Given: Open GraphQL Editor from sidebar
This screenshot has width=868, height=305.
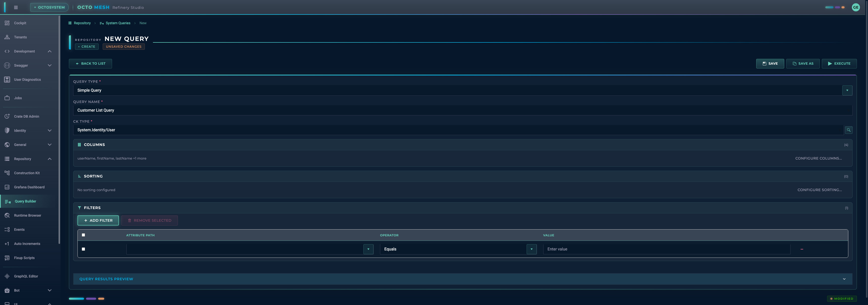Looking at the screenshot, I should coord(26,276).
